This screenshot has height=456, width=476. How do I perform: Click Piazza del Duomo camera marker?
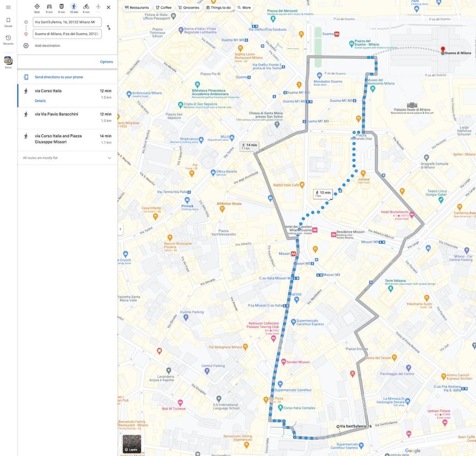tap(351, 43)
